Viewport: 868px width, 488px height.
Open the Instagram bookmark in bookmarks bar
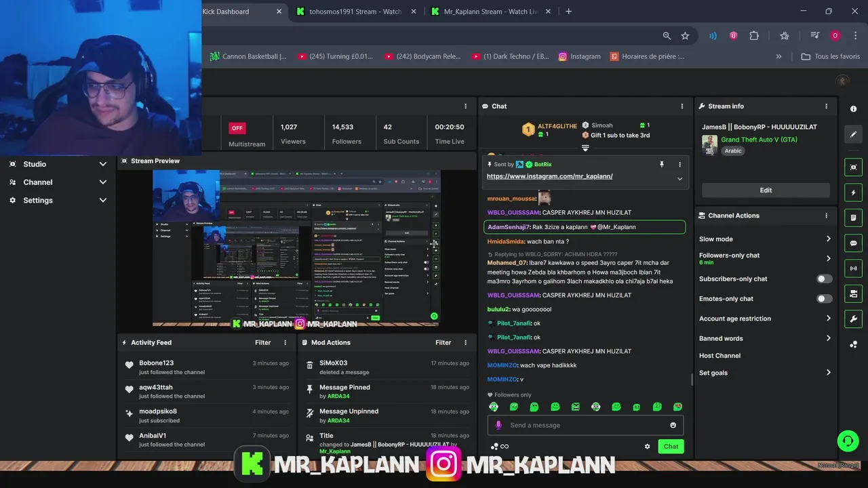tap(579, 56)
